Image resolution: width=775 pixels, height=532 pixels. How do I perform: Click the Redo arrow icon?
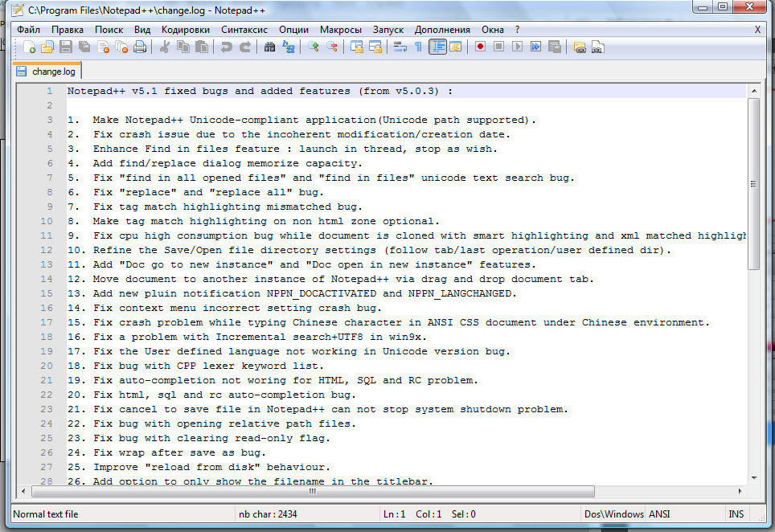(245, 47)
